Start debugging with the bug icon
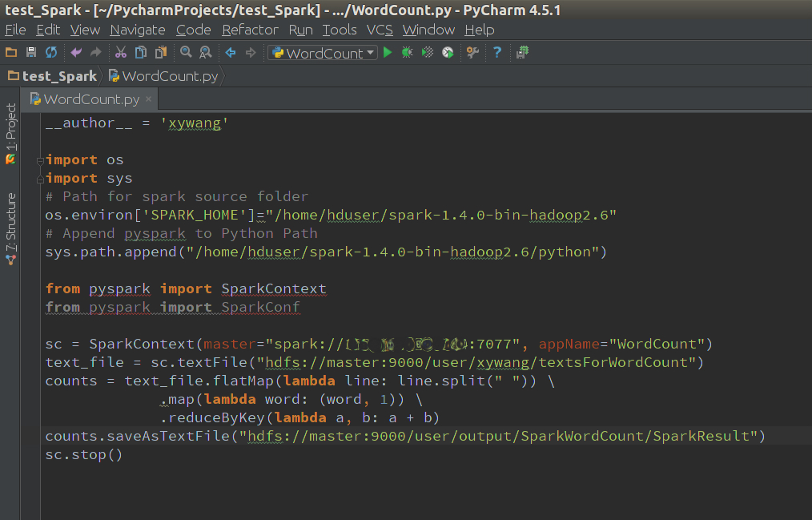The image size is (812, 520). pos(407,51)
